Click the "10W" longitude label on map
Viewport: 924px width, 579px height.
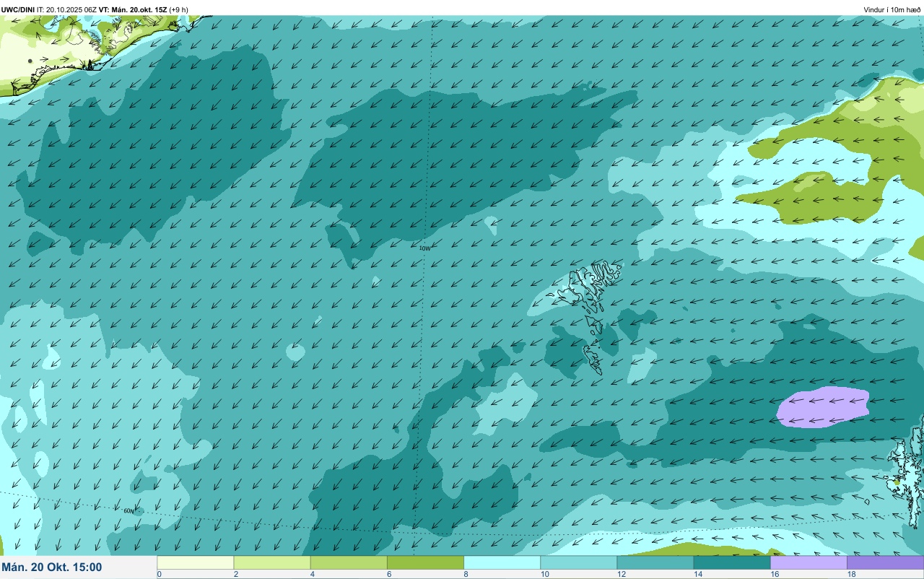pos(425,248)
